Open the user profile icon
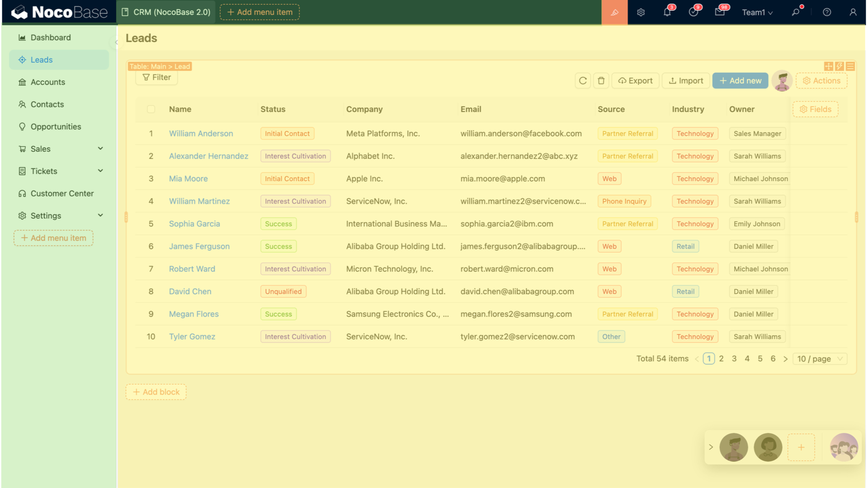The height and width of the screenshot is (488, 868). [853, 12]
